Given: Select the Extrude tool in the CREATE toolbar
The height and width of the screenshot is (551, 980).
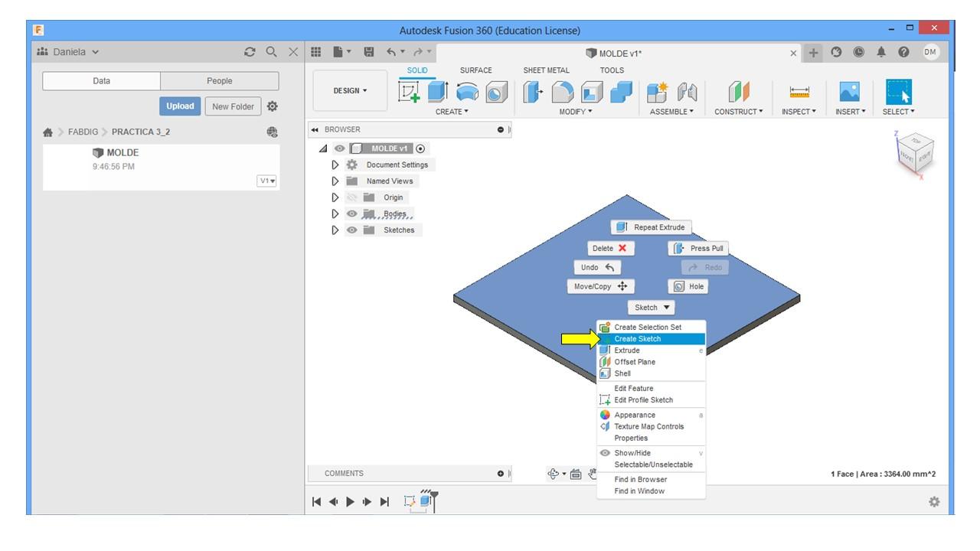Looking at the screenshot, I should tap(438, 92).
